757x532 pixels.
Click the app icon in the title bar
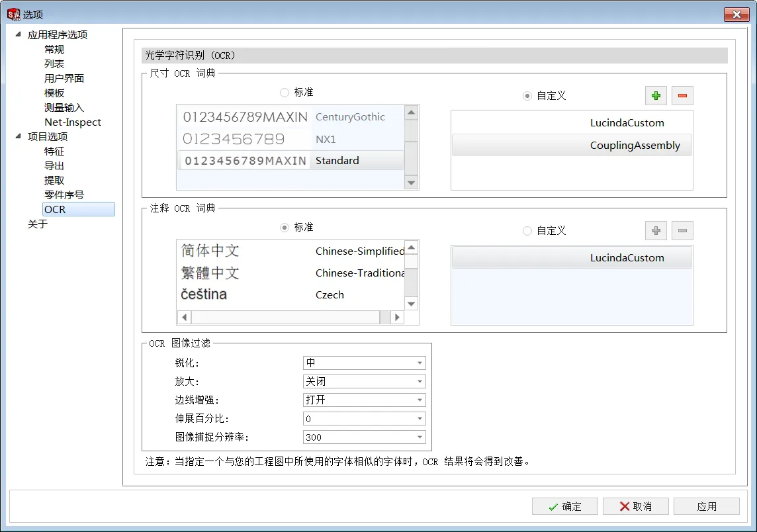point(13,15)
